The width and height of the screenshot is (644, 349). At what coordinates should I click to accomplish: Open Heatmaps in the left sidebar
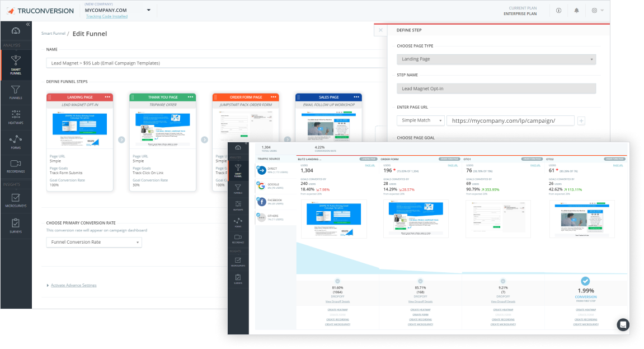(x=16, y=117)
